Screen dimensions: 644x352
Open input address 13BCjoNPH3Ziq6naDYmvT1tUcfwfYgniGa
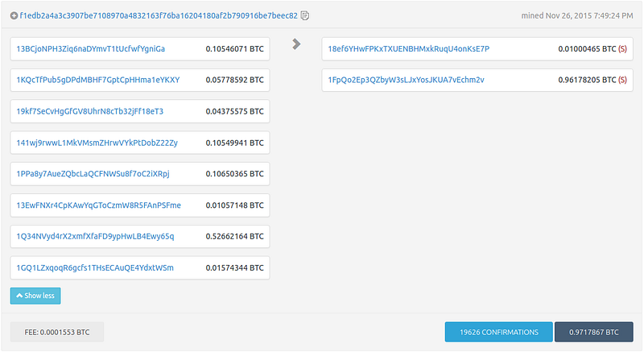90,49
